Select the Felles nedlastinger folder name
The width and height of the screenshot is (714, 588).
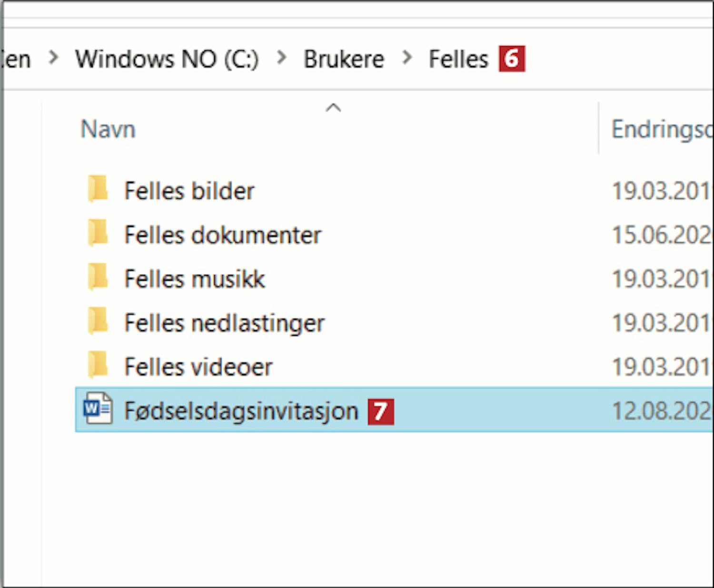coord(224,323)
